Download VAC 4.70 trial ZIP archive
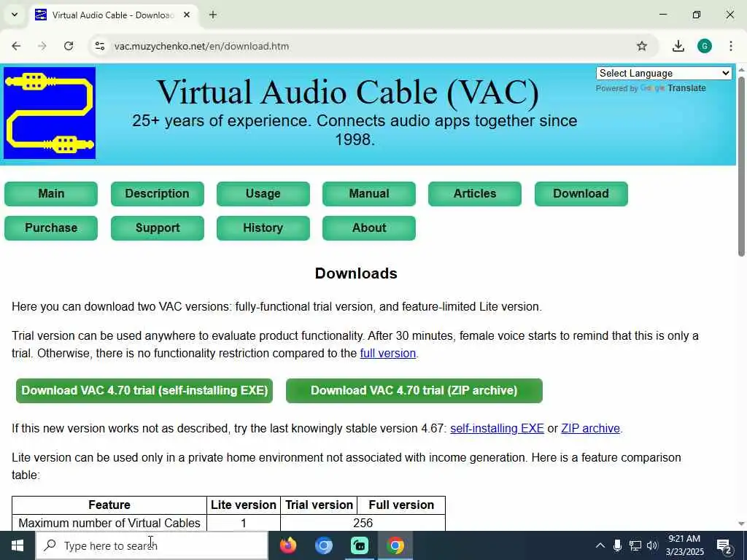 point(414,391)
